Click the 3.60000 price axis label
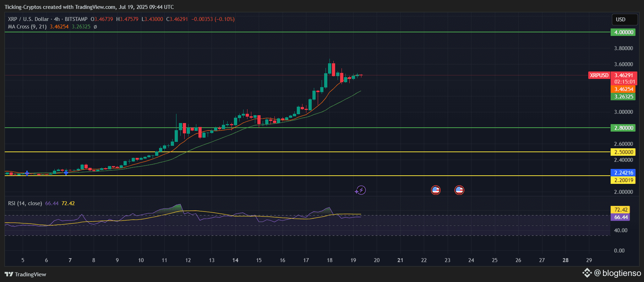 tap(623, 64)
